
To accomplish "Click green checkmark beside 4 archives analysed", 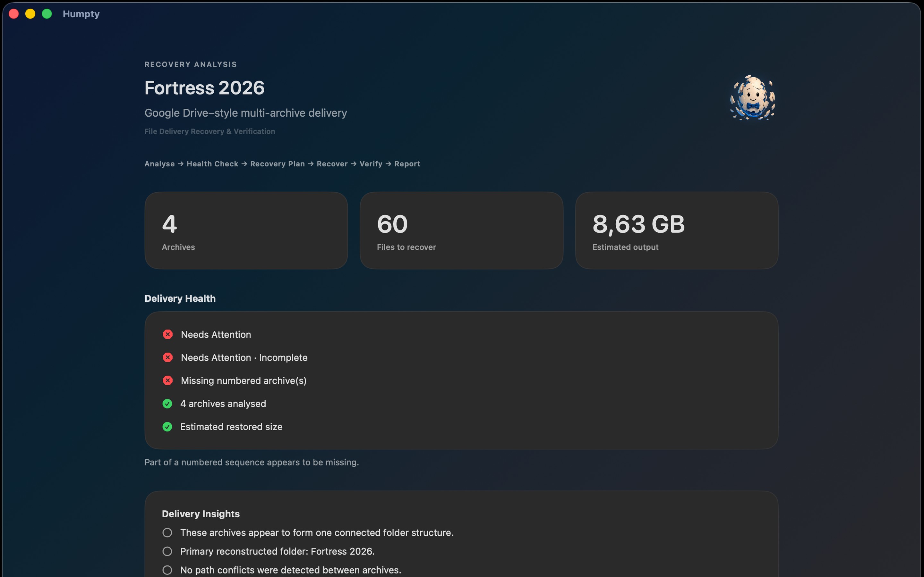I will pos(167,404).
